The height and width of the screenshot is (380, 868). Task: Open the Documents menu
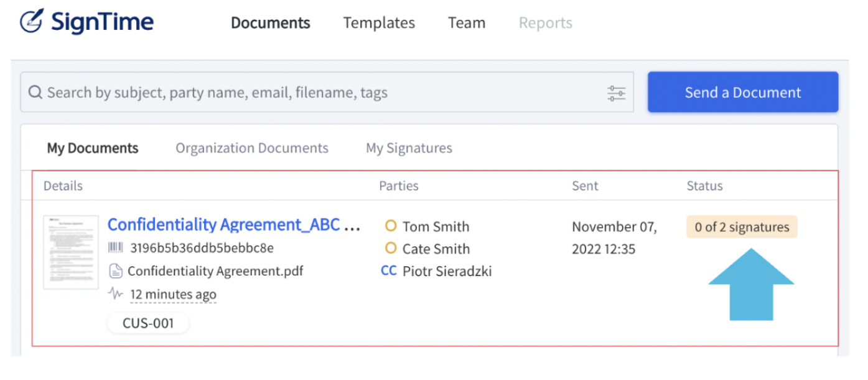(271, 24)
